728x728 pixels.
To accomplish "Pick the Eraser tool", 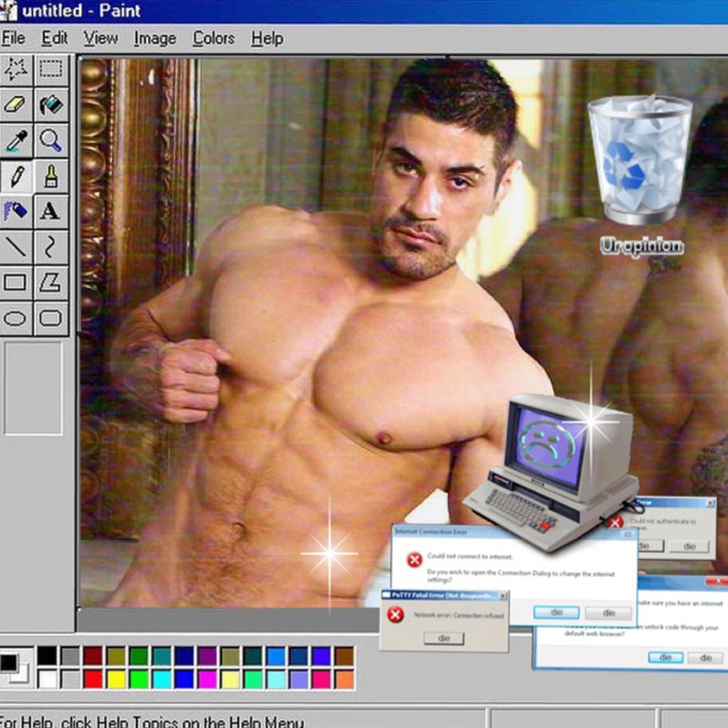I will (x=16, y=105).
